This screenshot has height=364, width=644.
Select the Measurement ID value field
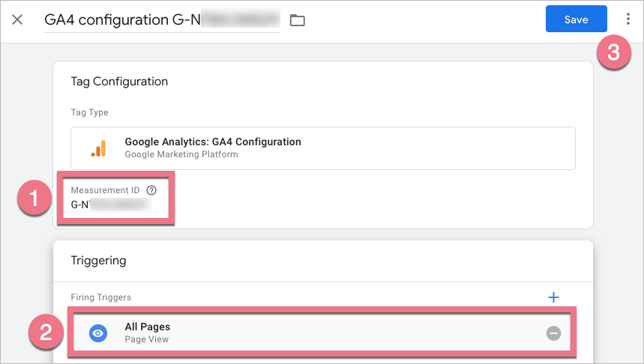point(111,204)
